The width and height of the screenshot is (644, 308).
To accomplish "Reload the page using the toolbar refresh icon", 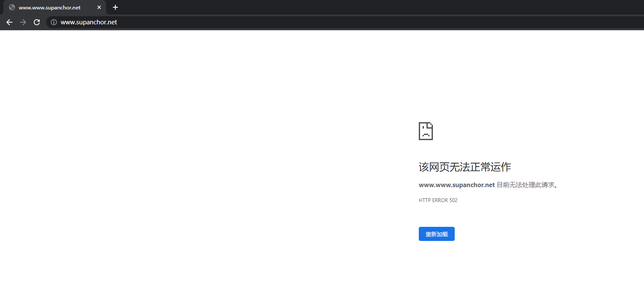I will tap(37, 22).
